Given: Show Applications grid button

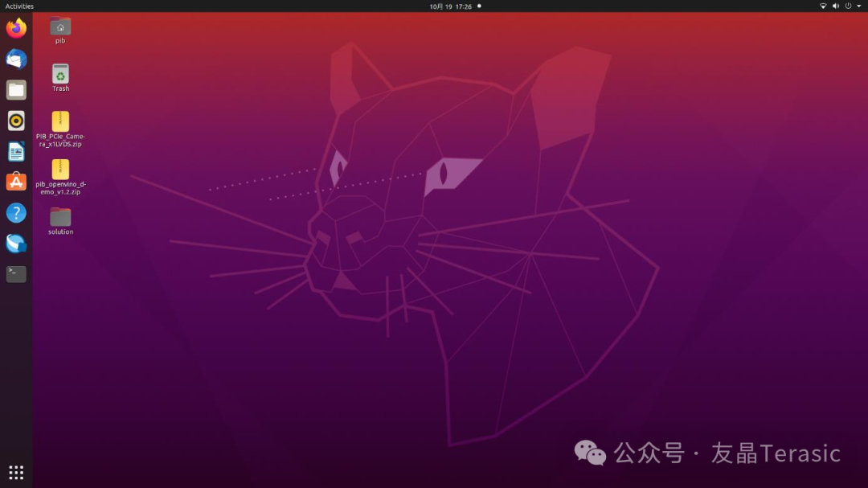Looking at the screenshot, I should (16, 473).
